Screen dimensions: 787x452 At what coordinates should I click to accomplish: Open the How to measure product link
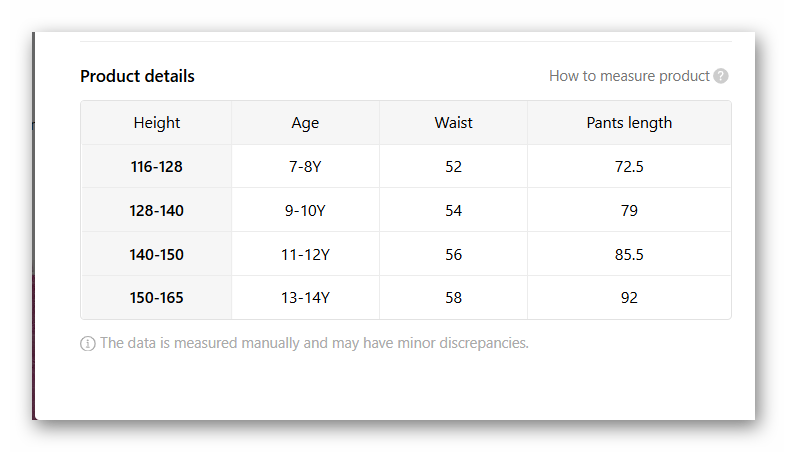(629, 76)
